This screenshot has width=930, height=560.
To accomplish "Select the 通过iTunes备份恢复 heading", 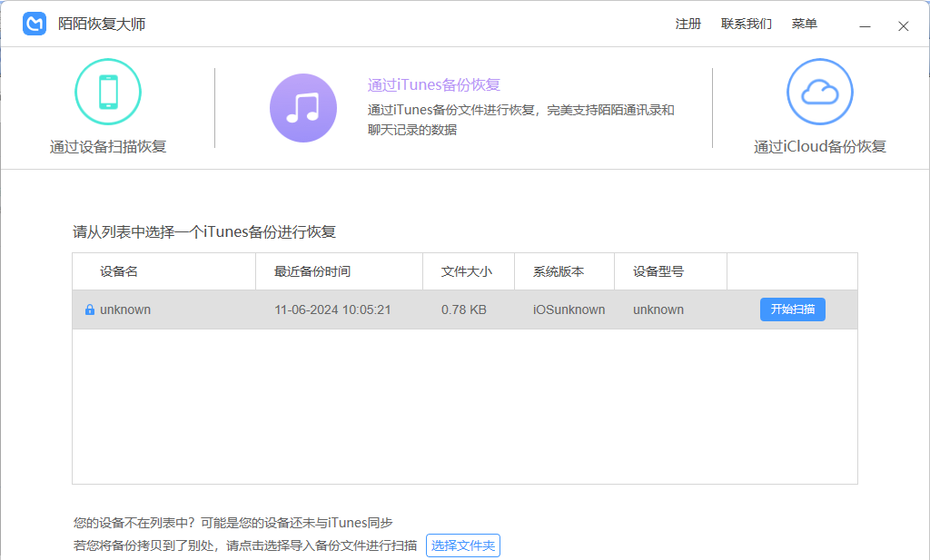I will coord(434,85).
